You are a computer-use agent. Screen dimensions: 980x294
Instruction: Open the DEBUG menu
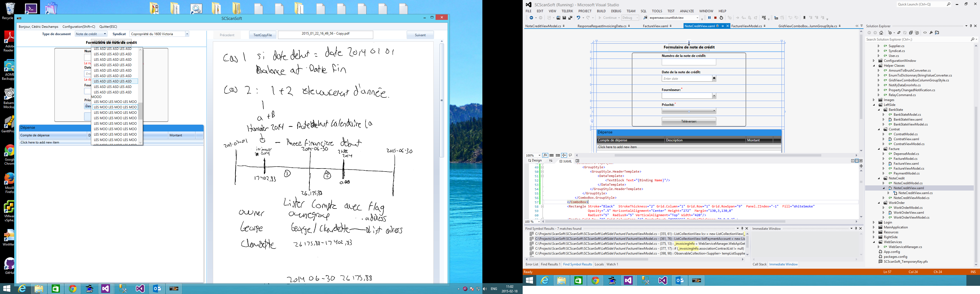616,11
